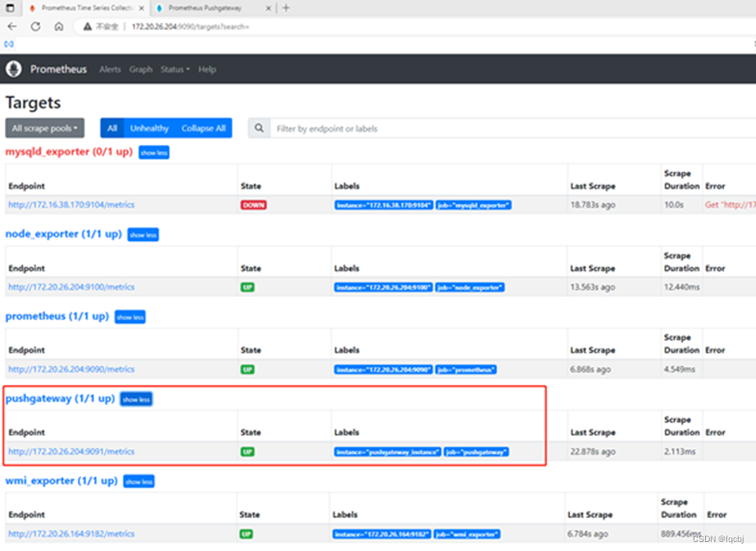Image resolution: width=756 pixels, height=551 pixels.
Task: Open the Status menu in navbar
Action: pyautogui.click(x=174, y=69)
